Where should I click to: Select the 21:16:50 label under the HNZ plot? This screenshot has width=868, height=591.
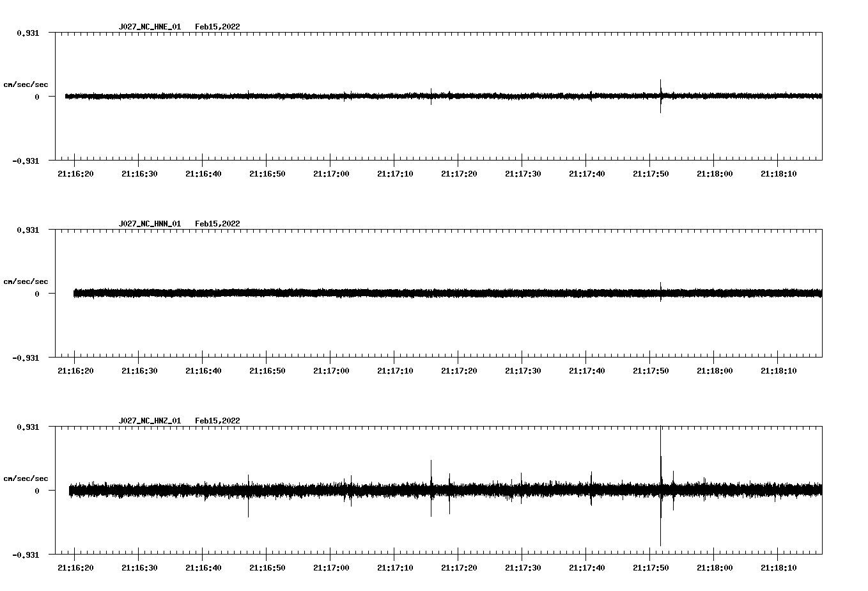pyautogui.click(x=267, y=568)
